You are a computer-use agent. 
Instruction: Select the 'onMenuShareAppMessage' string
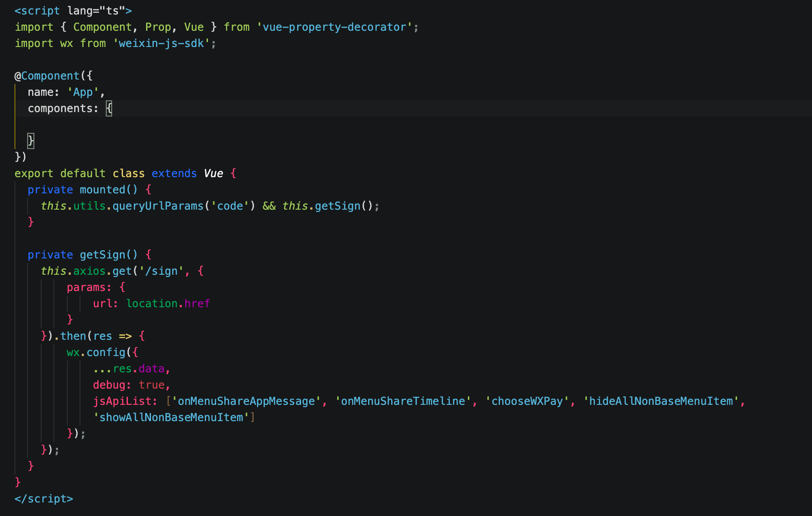pyautogui.click(x=246, y=401)
